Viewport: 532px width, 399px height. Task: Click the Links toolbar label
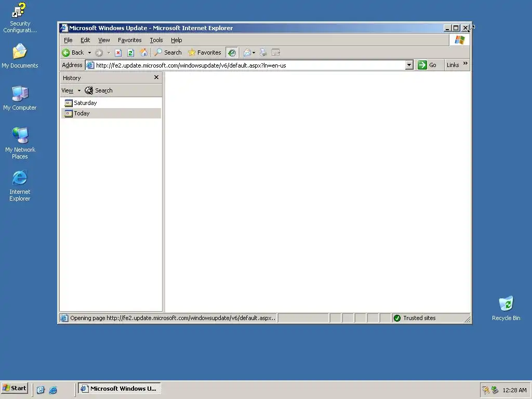[x=453, y=65]
